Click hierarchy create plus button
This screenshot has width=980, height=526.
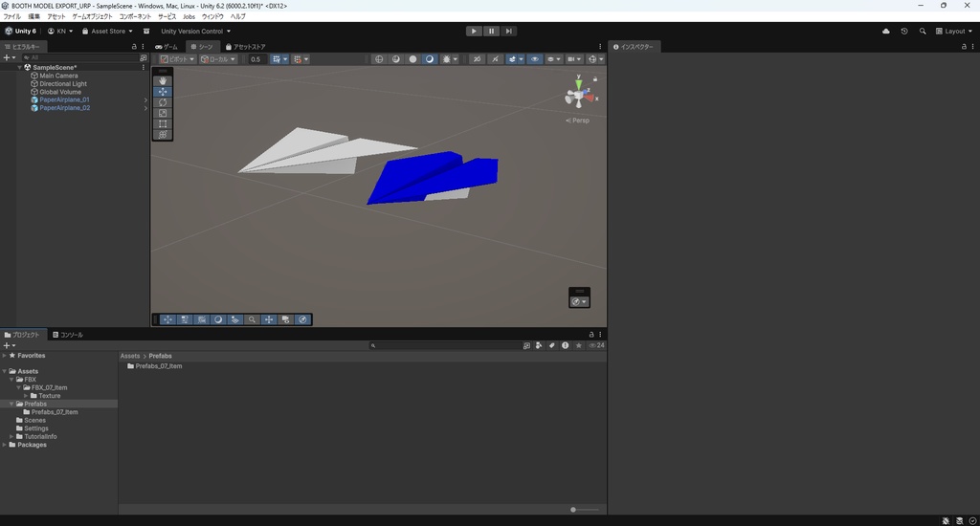[9, 57]
